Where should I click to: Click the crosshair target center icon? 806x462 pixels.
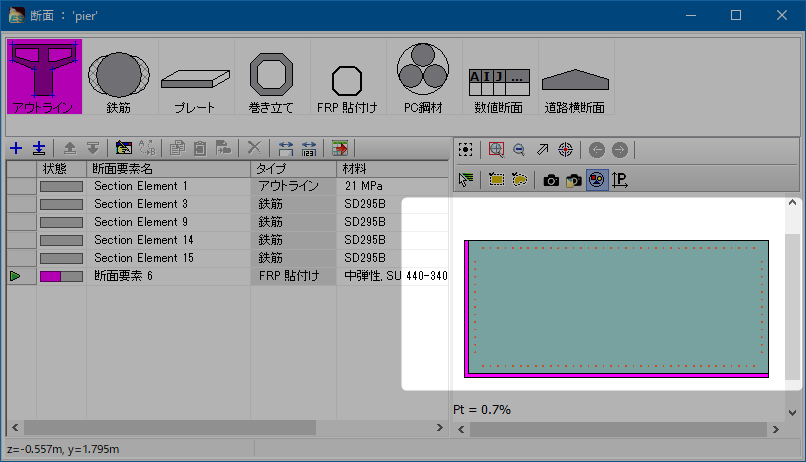pyautogui.click(x=565, y=150)
